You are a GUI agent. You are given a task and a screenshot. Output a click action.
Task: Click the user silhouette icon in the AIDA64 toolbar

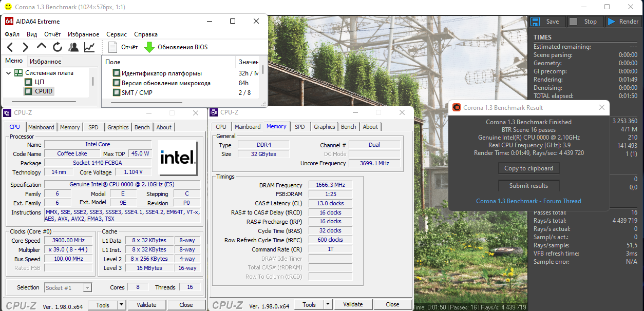click(x=73, y=47)
